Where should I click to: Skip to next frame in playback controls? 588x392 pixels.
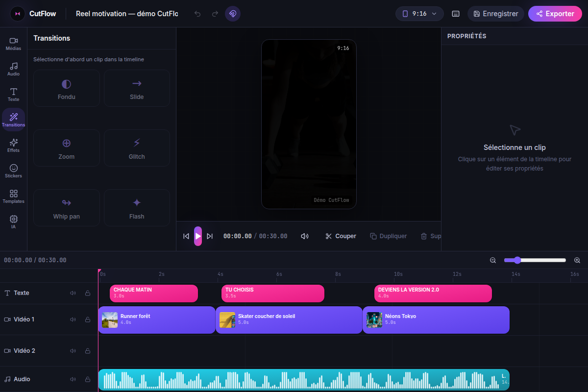click(210, 236)
